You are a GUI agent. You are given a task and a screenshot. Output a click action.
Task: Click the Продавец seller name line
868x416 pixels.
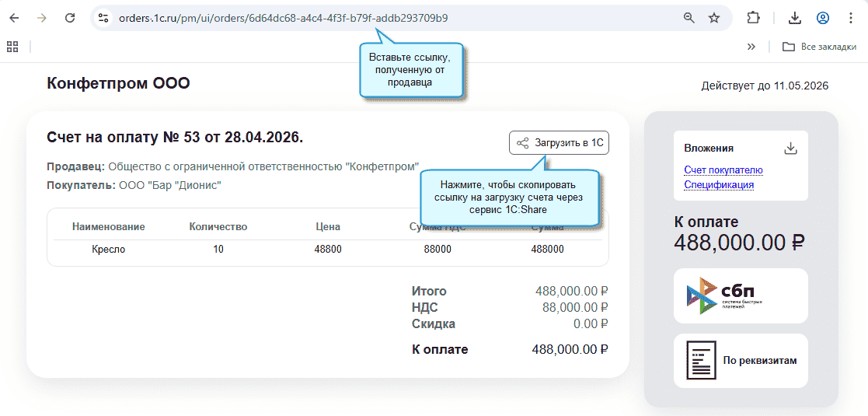pos(233,166)
